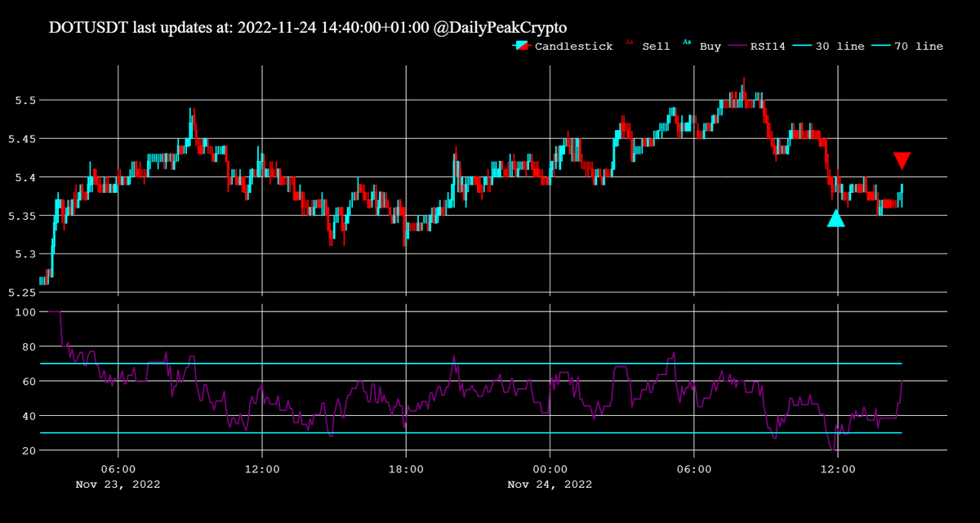The image size is (980, 523).
Task: Click the RSI 100 axis label
Action: 24,312
